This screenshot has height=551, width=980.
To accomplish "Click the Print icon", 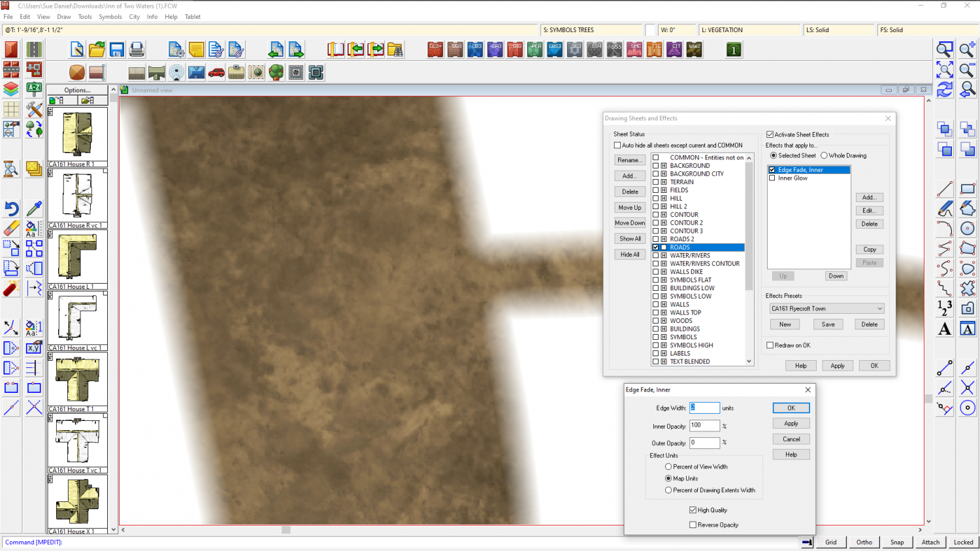I will 137,50.
